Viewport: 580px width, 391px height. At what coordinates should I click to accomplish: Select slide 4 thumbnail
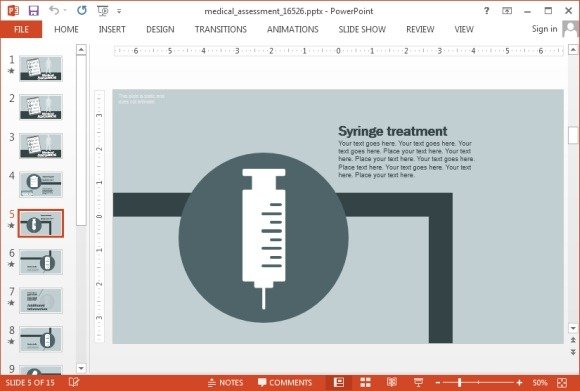coord(41,184)
